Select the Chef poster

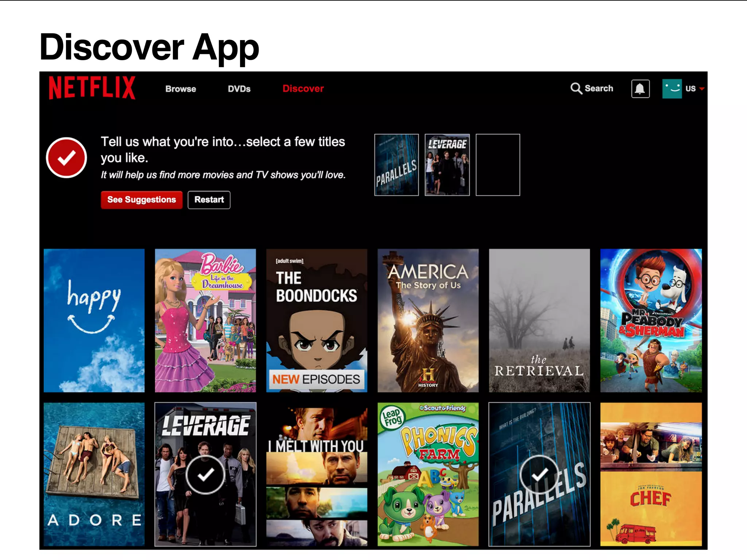click(651, 474)
